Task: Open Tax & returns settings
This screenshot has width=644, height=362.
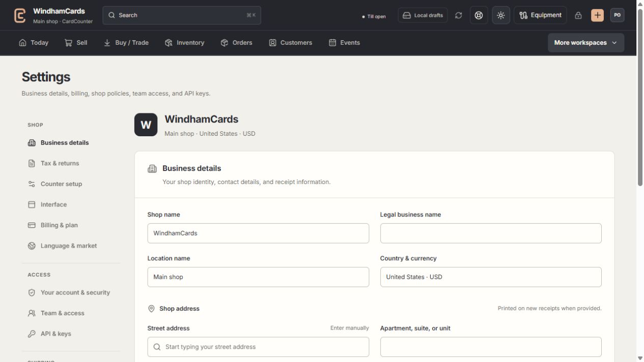Action: click(71, 163)
